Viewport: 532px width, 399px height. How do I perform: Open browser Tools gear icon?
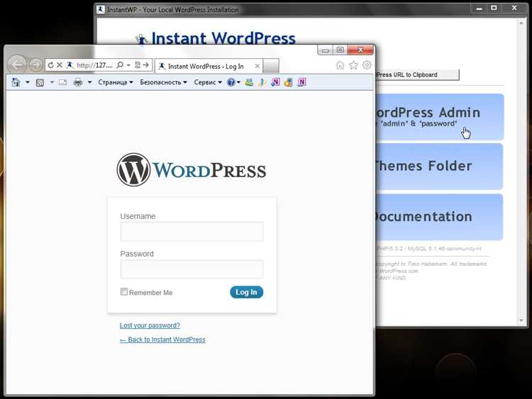click(367, 64)
